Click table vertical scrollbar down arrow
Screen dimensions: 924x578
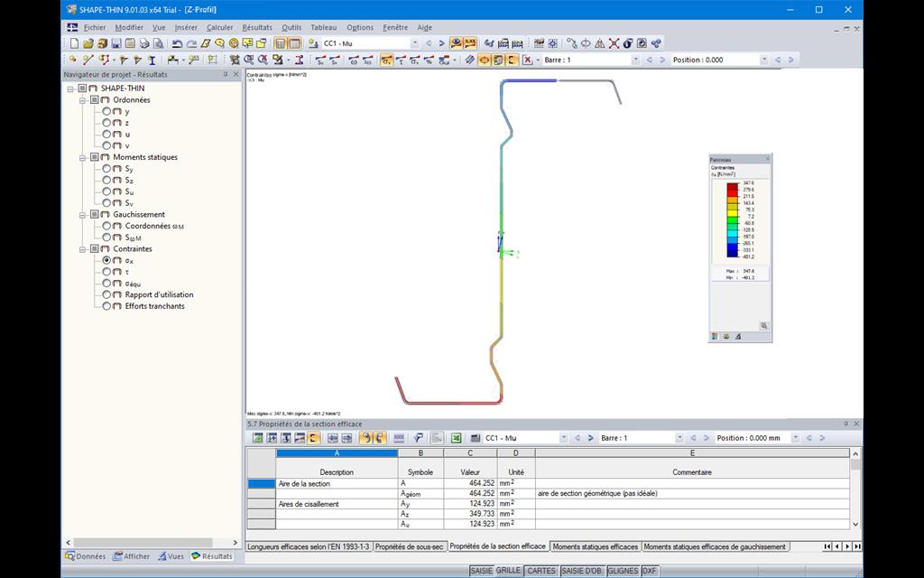(855, 525)
